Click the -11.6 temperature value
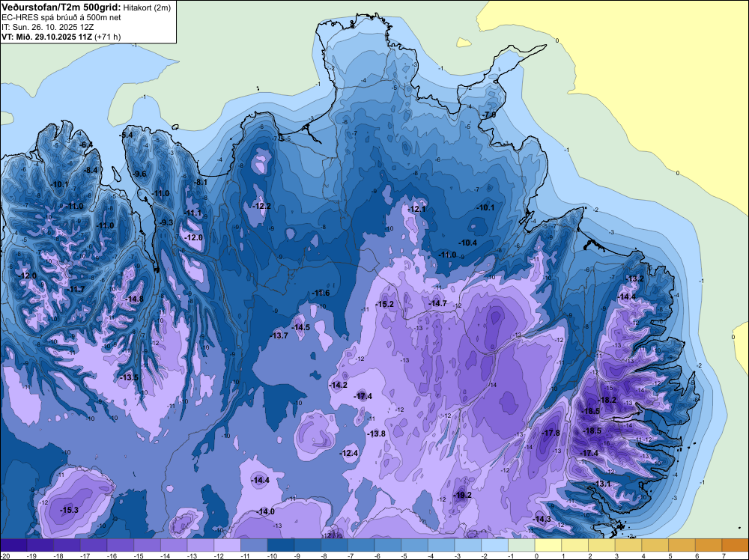 [x=321, y=293]
